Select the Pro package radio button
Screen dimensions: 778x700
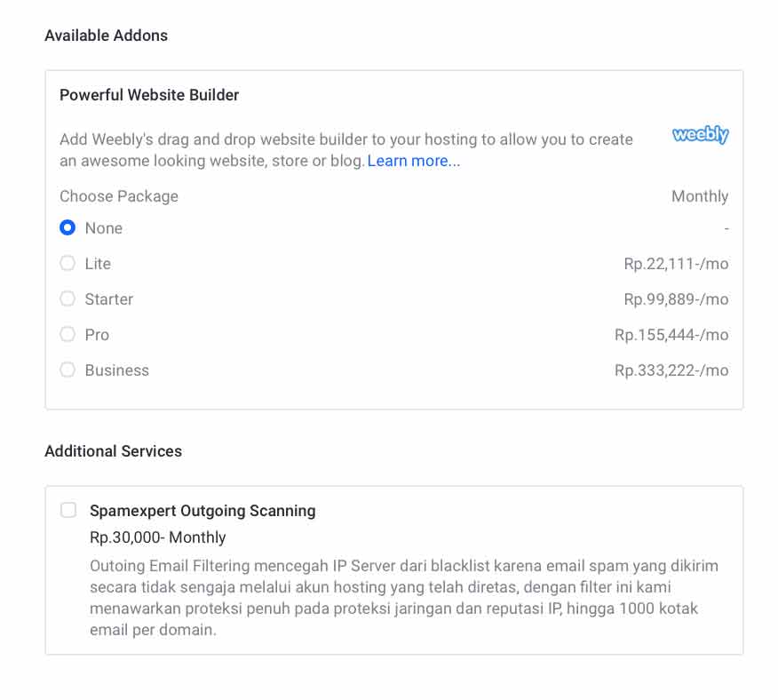click(67, 335)
